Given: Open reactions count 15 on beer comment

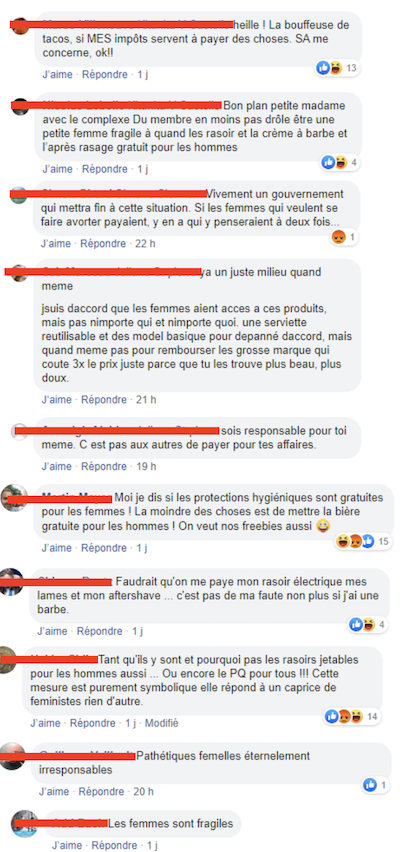Looking at the screenshot, I should (362, 541).
